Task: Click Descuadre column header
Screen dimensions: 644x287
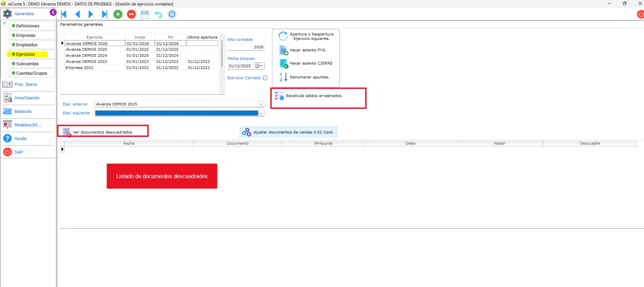Action: tap(590, 143)
